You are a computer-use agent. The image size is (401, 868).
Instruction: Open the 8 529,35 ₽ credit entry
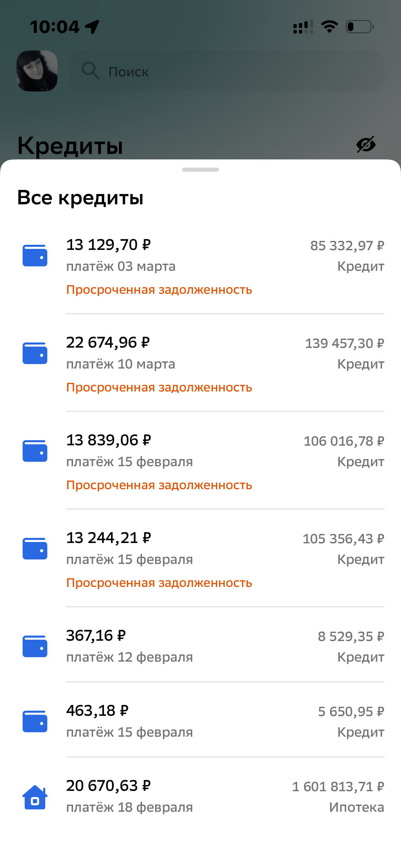(x=351, y=637)
